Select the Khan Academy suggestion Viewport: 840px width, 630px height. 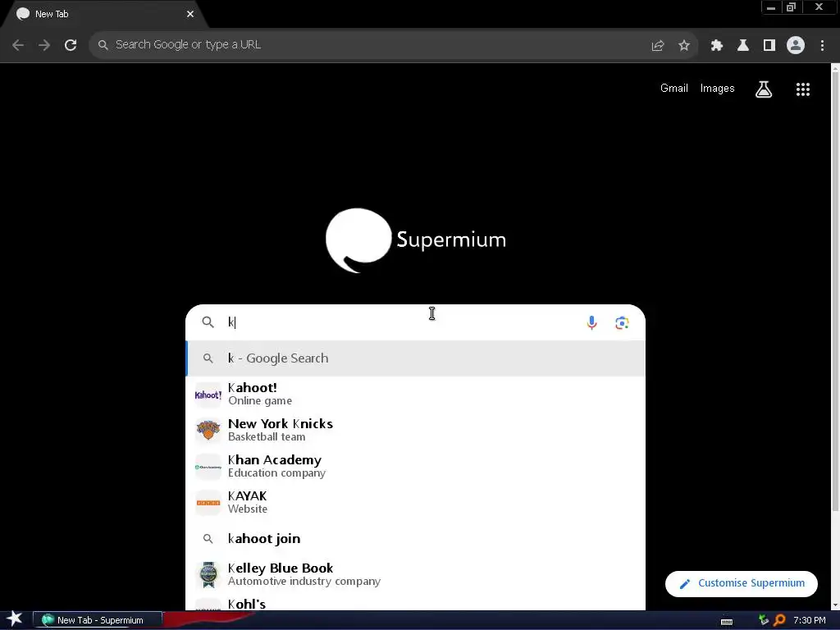pyautogui.click(x=416, y=466)
